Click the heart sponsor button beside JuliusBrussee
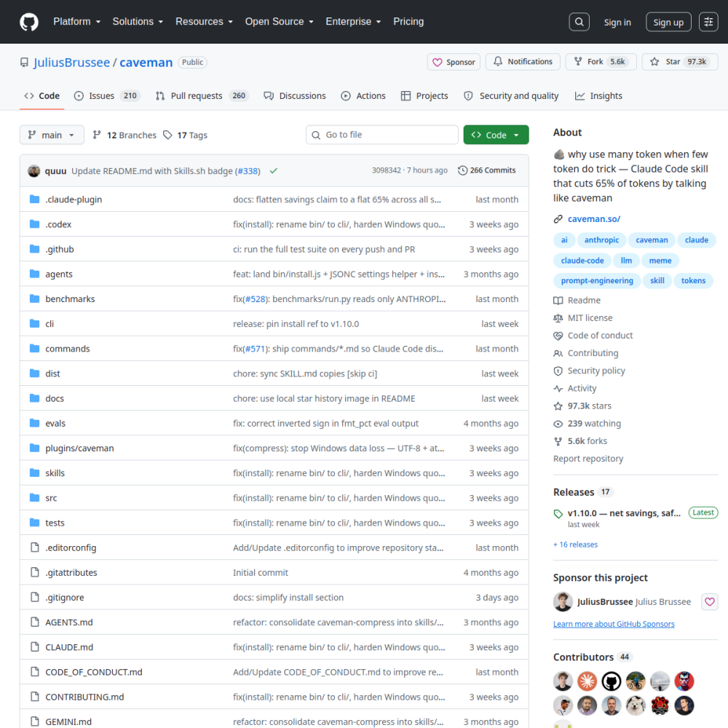Screen dimensions: 728x728 (709, 602)
